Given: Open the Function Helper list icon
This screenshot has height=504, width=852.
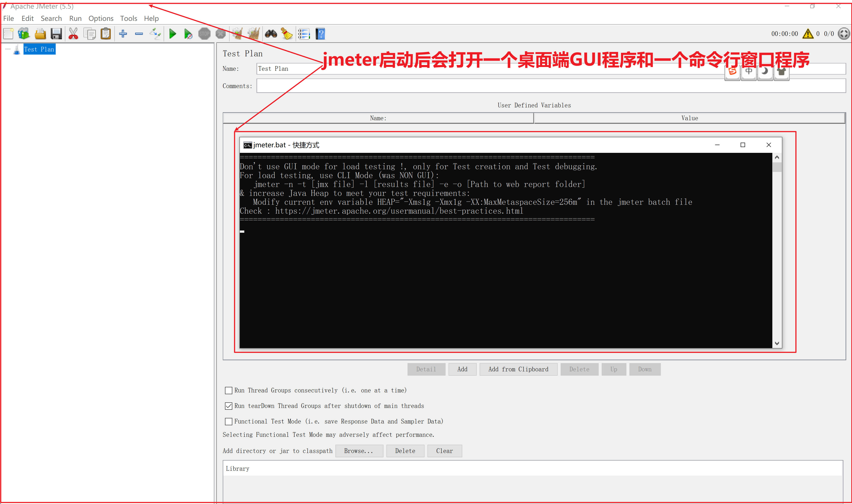Looking at the screenshot, I should (x=304, y=34).
